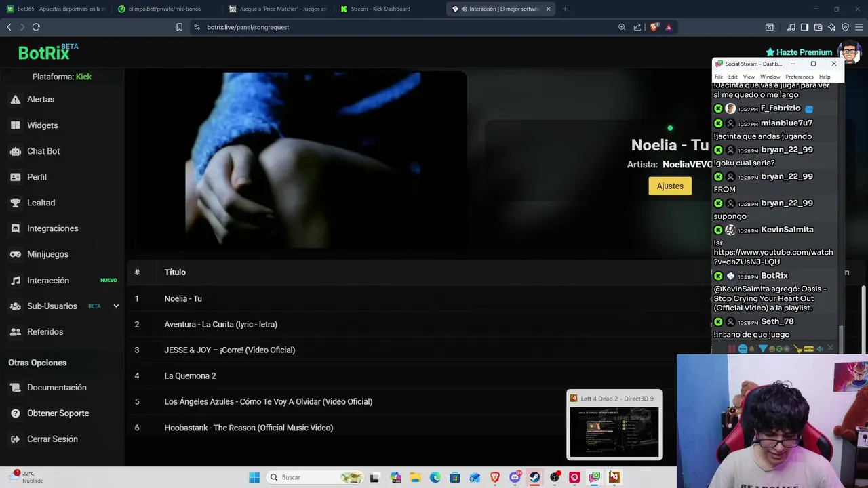Bookmark this page icon

coord(179,27)
